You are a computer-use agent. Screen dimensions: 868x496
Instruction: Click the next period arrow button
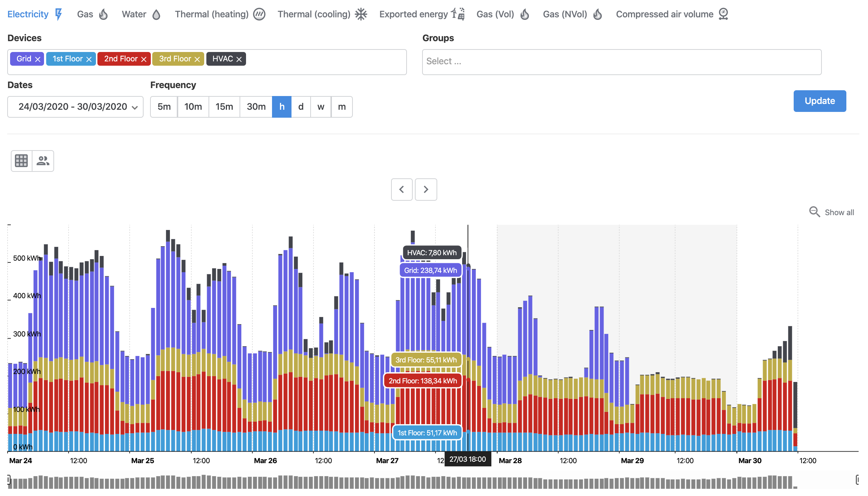426,190
